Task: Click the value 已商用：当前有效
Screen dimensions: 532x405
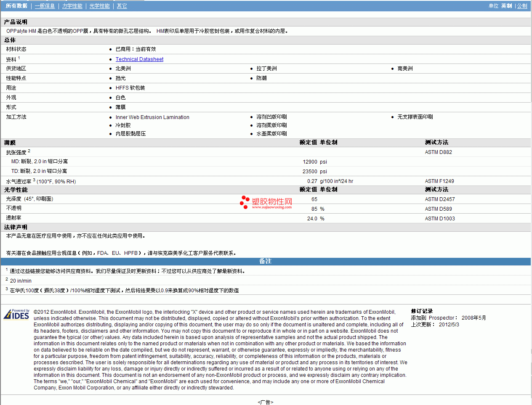Action: point(136,49)
